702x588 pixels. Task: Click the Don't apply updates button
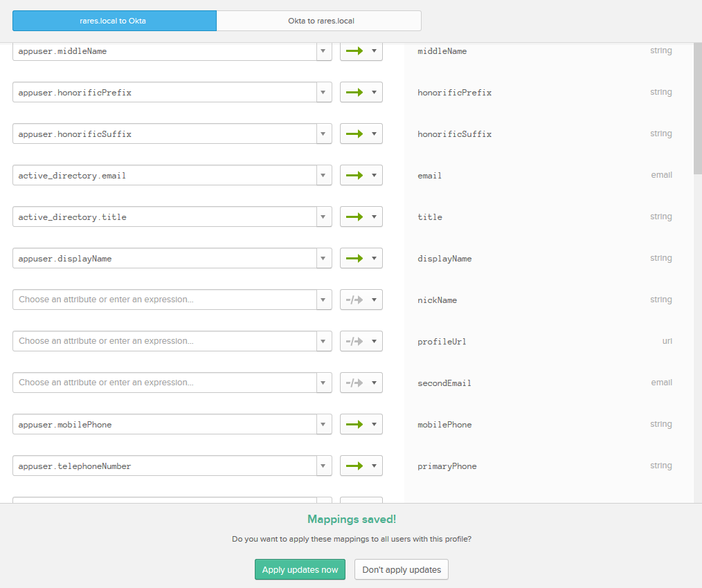click(x=402, y=570)
